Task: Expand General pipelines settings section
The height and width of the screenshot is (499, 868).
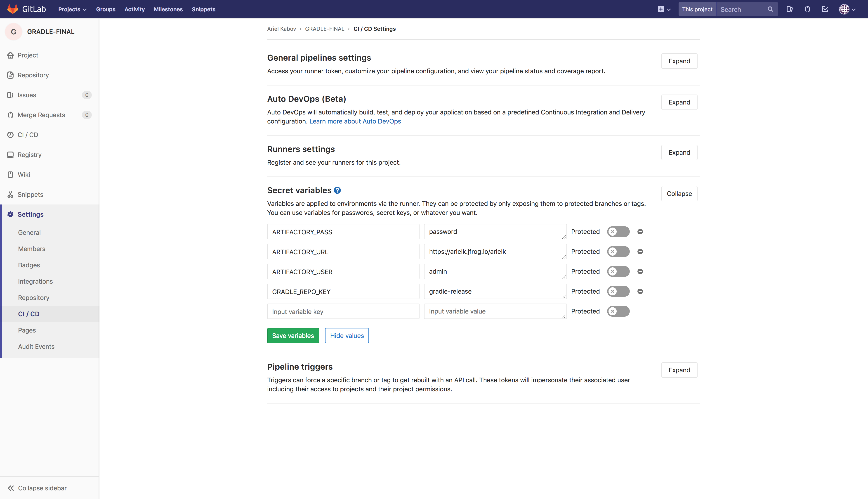Action: [x=679, y=61]
